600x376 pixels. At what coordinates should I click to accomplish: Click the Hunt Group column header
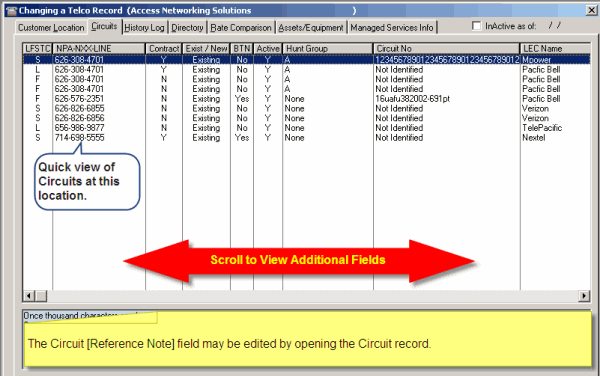pyautogui.click(x=328, y=49)
